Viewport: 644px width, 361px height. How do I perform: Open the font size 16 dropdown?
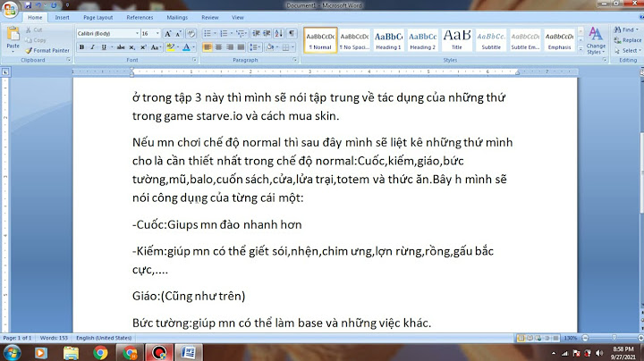157,34
